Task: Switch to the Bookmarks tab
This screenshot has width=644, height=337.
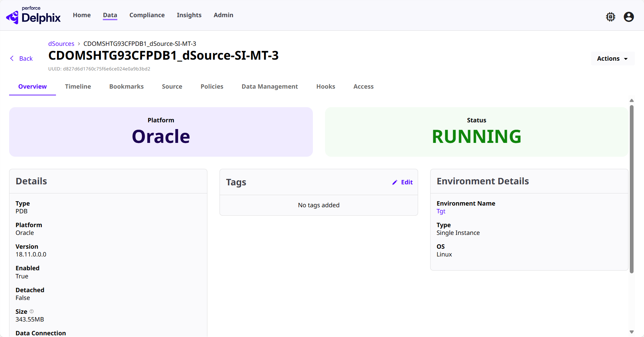Action: (126, 87)
